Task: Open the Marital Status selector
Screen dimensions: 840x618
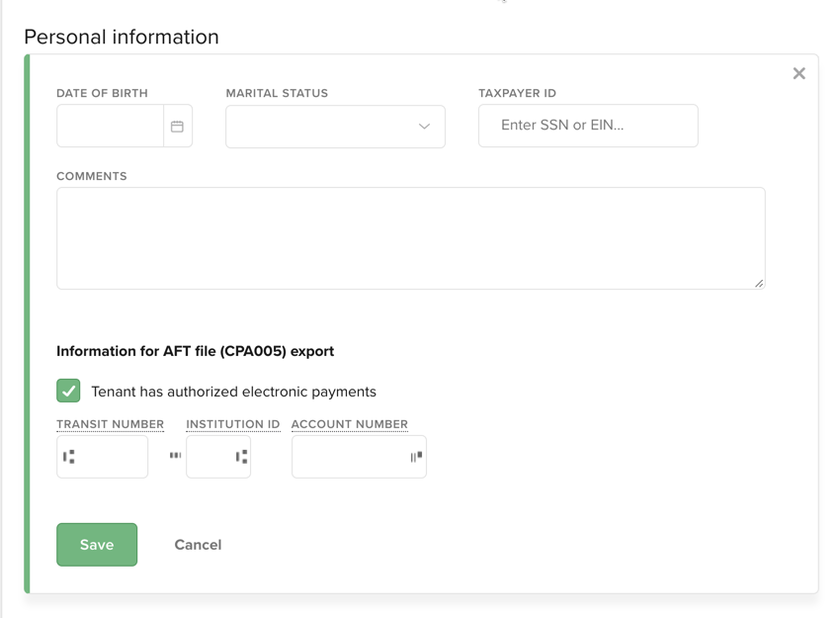Action: coord(335,127)
